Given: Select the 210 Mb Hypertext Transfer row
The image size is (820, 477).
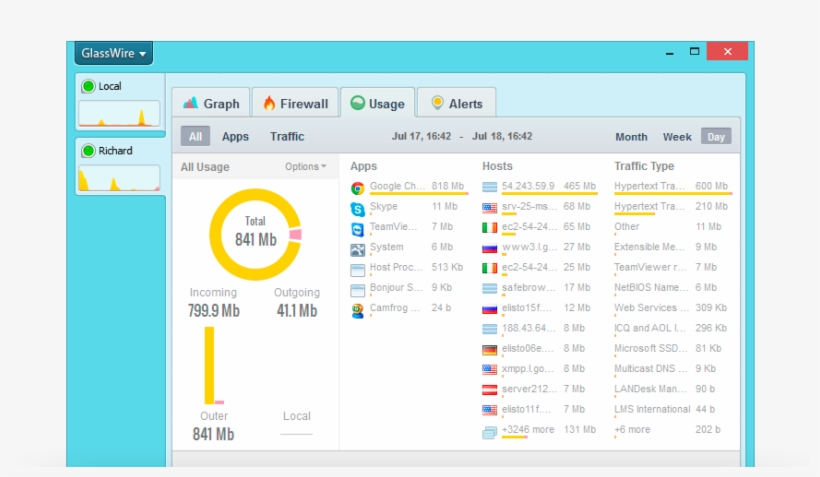Looking at the screenshot, I should point(671,208).
